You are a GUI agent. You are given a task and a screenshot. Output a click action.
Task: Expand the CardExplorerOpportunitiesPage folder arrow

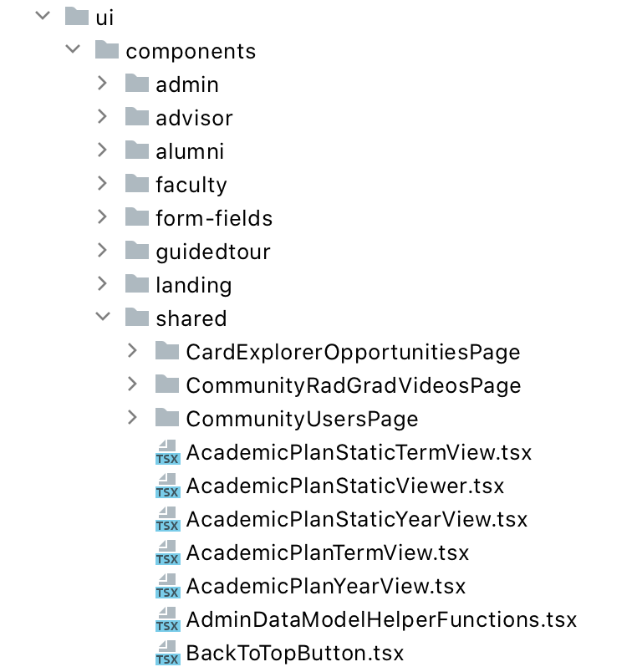(132, 350)
